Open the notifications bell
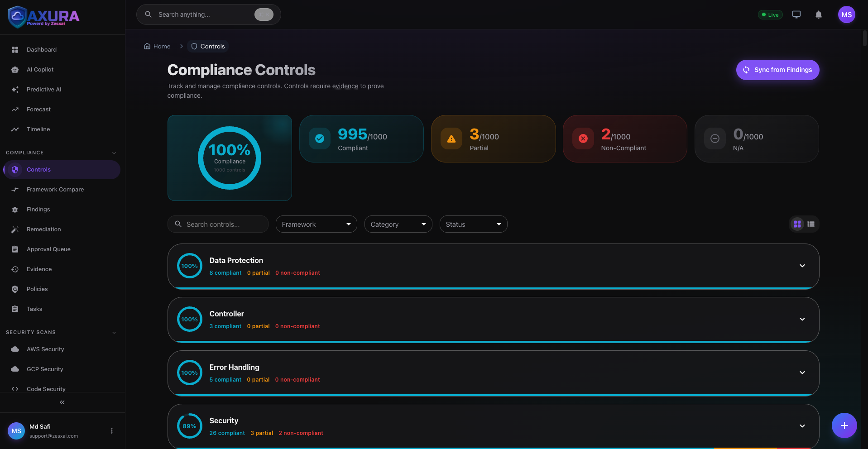 tap(819, 14)
